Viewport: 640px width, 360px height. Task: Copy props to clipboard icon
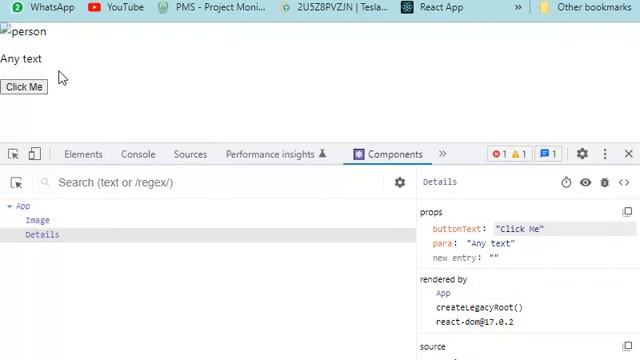pyautogui.click(x=627, y=212)
